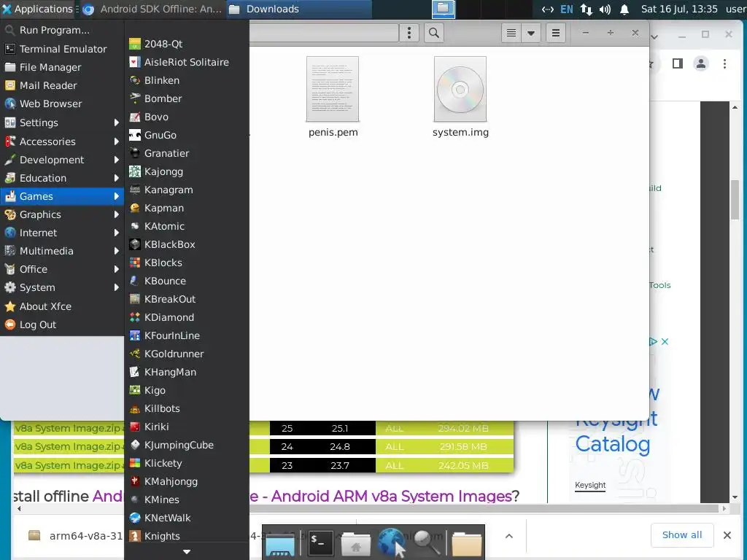Start Granatier game
The height and width of the screenshot is (560, 747).
click(186, 153)
